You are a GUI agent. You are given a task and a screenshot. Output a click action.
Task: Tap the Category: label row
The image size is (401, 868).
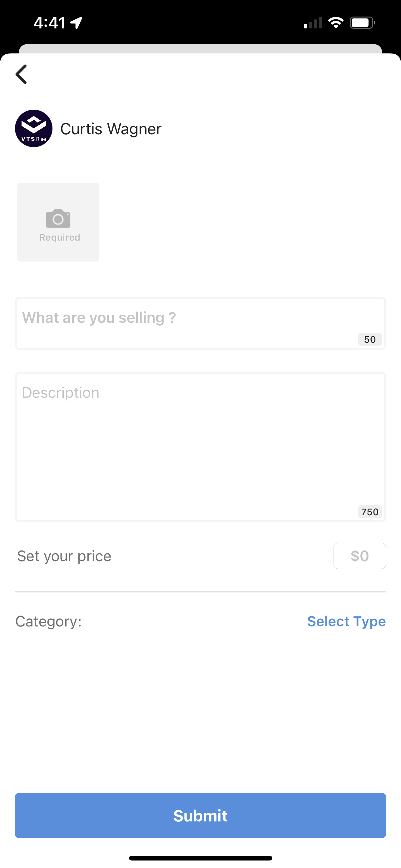coord(48,621)
